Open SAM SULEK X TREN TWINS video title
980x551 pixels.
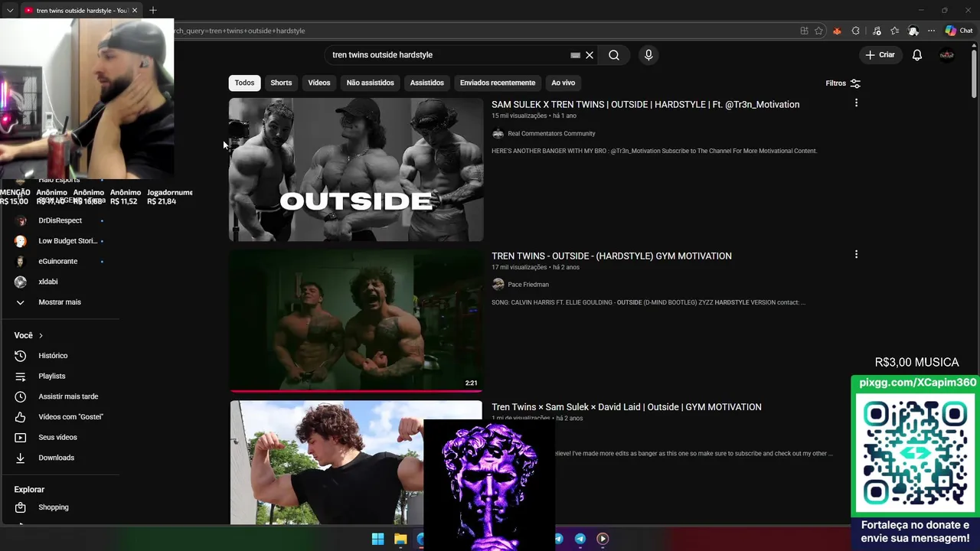[645, 105]
